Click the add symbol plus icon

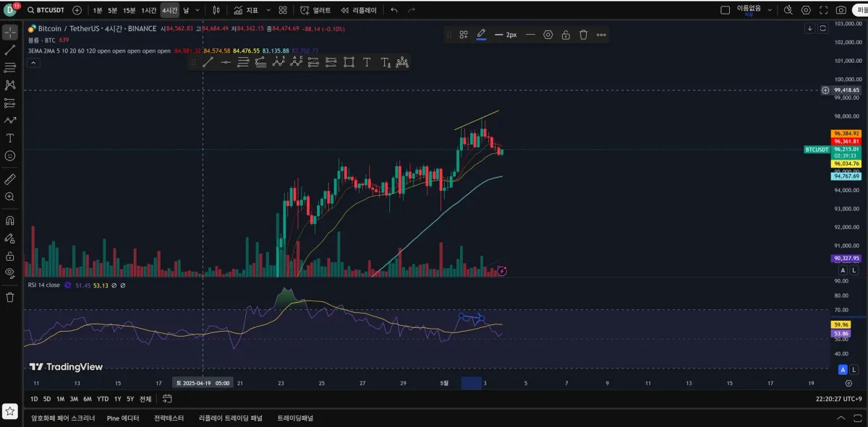(77, 10)
